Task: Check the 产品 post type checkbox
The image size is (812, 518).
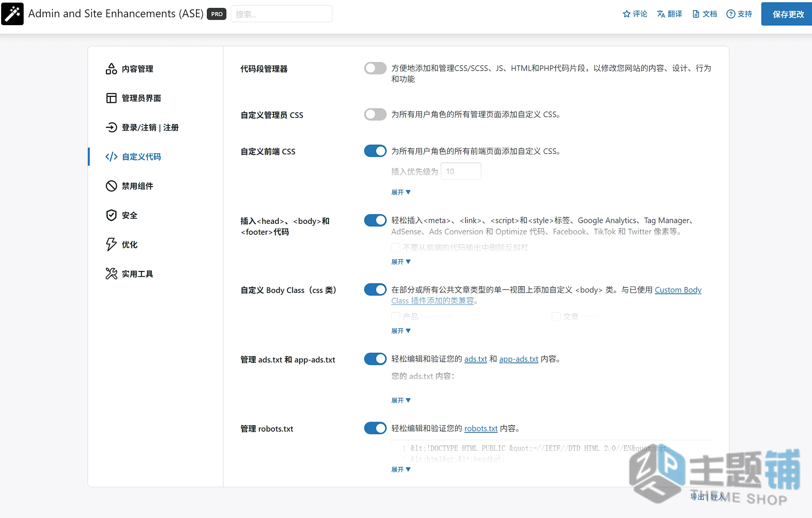Action: (x=396, y=317)
